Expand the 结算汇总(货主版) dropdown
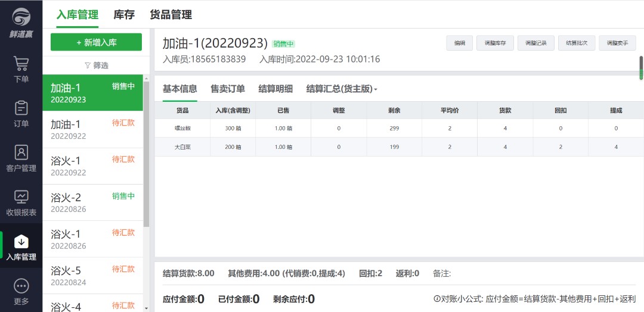644x312 pixels. pyautogui.click(x=342, y=89)
